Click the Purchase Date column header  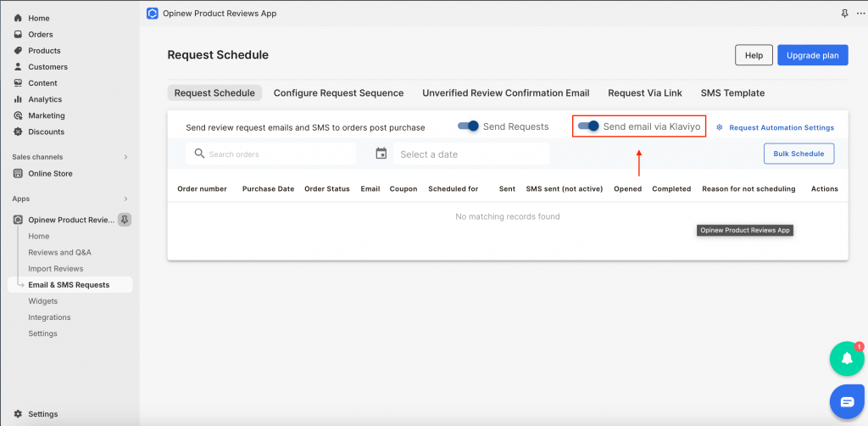[x=269, y=189]
